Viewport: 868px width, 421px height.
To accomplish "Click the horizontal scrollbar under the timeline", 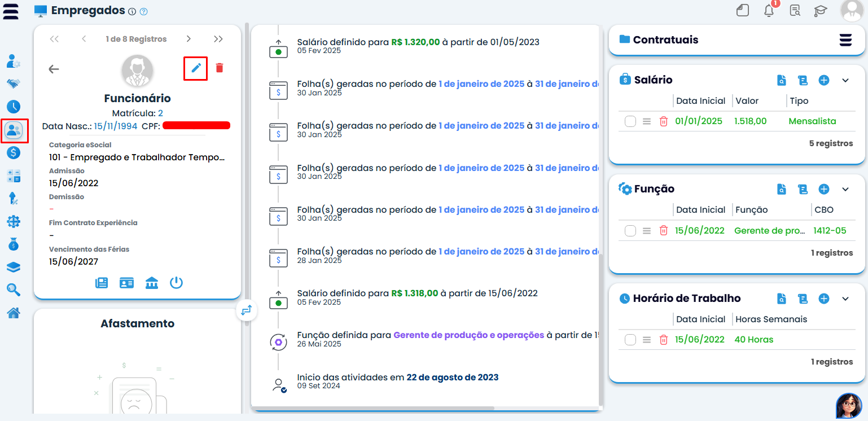I will point(372,408).
